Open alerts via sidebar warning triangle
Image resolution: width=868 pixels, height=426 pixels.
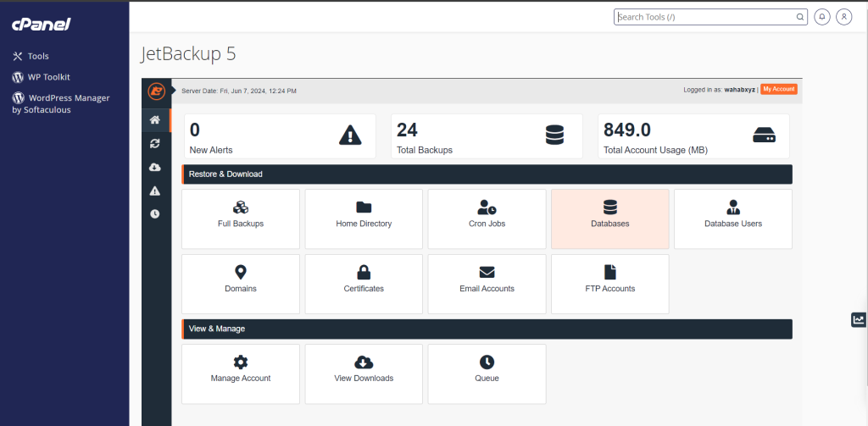(155, 191)
